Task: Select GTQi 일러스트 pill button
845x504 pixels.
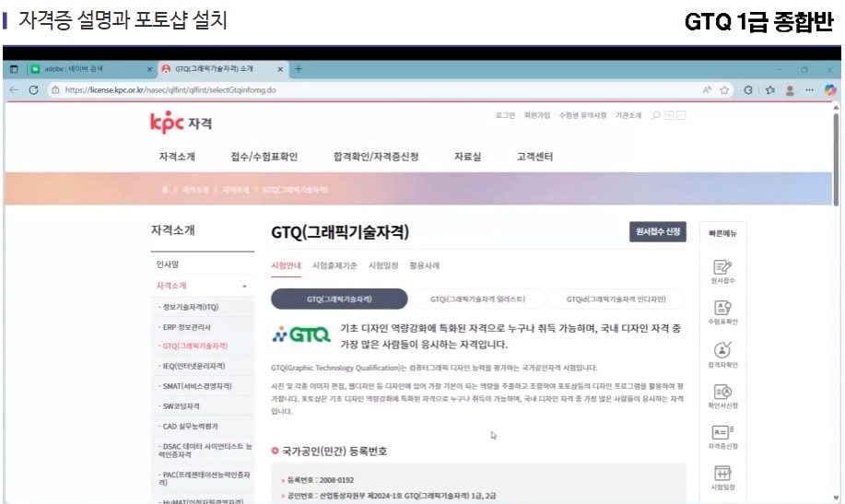Action: 477,299
